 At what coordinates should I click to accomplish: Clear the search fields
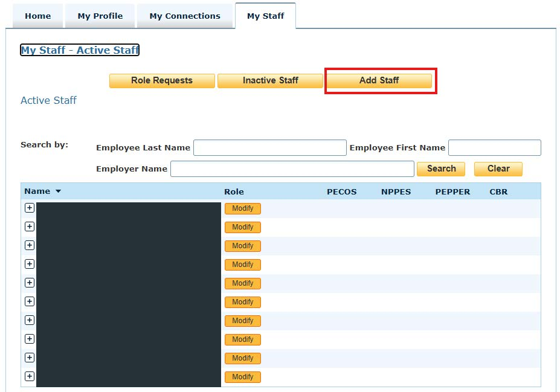pos(498,169)
